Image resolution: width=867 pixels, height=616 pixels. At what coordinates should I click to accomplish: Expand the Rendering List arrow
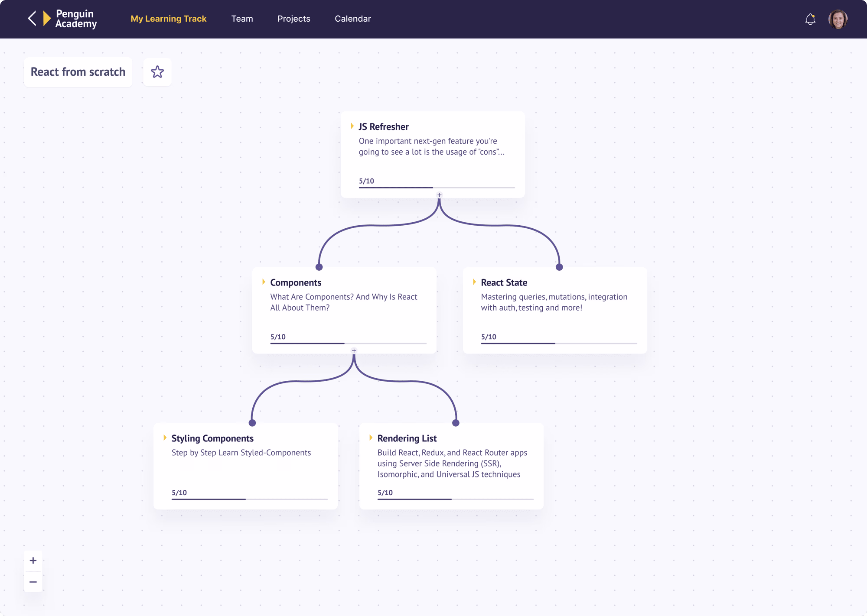click(371, 438)
